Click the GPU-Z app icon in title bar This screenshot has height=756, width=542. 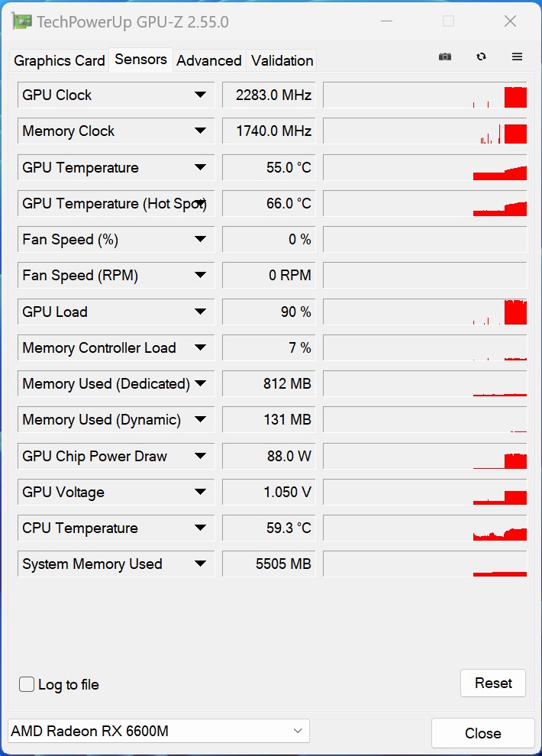[22, 21]
